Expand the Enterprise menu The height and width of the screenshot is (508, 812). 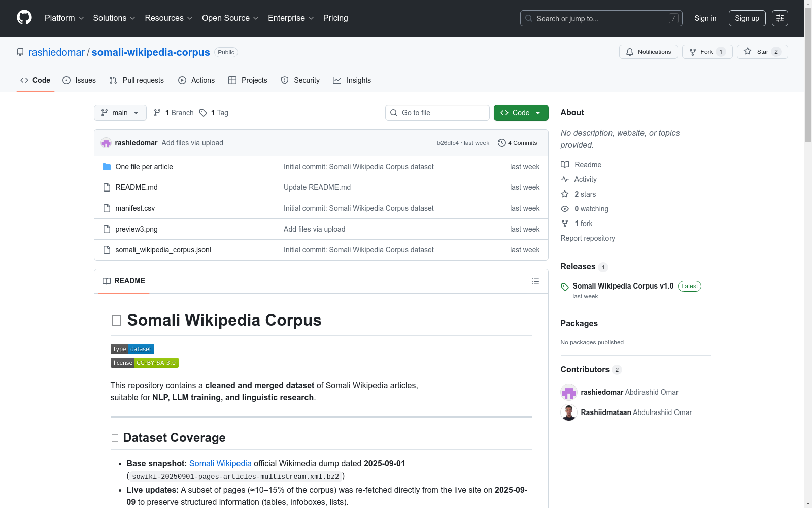(x=291, y=18)
